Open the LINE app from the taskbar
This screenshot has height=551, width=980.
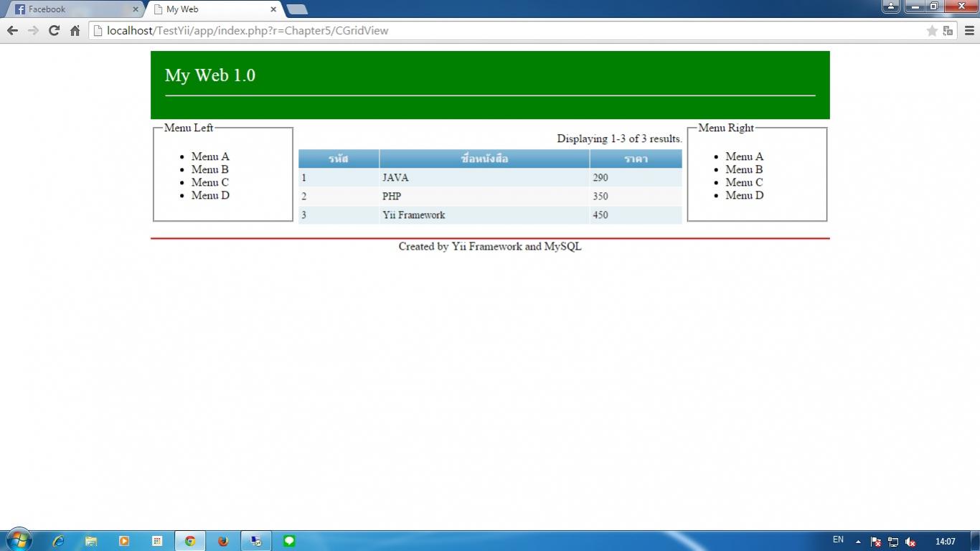click(x=289, y=541)
